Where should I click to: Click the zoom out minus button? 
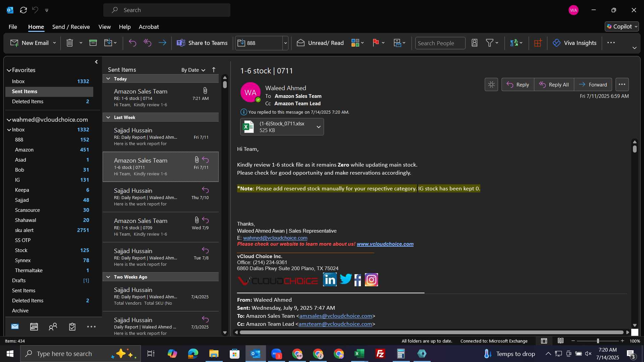click(x=573, y=341)
